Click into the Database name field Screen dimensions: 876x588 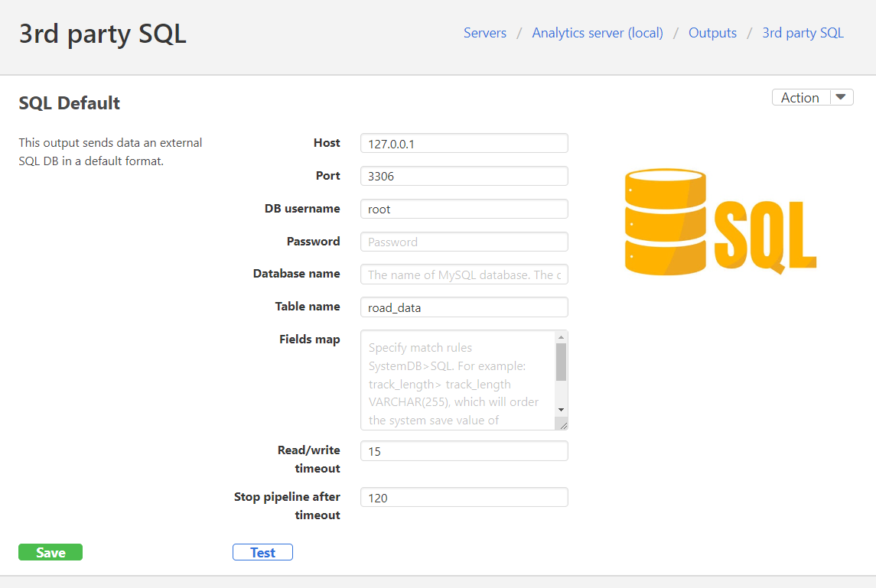[464, 275]
